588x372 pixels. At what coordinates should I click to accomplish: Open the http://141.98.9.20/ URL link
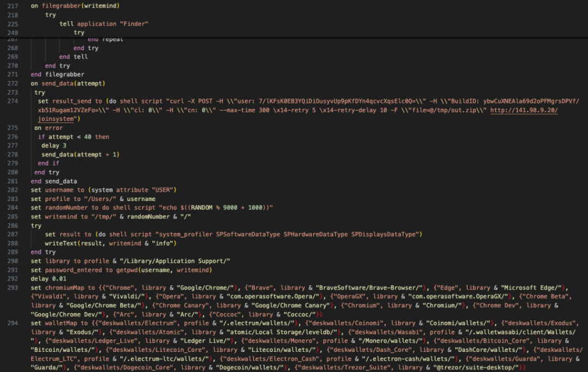point(524,110)
